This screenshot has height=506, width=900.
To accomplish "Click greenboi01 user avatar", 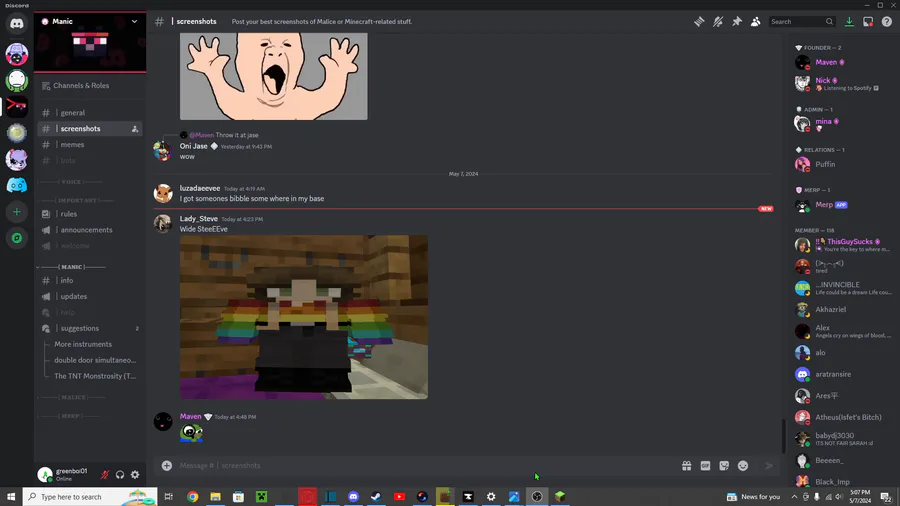I will click(x=45, y=474).
